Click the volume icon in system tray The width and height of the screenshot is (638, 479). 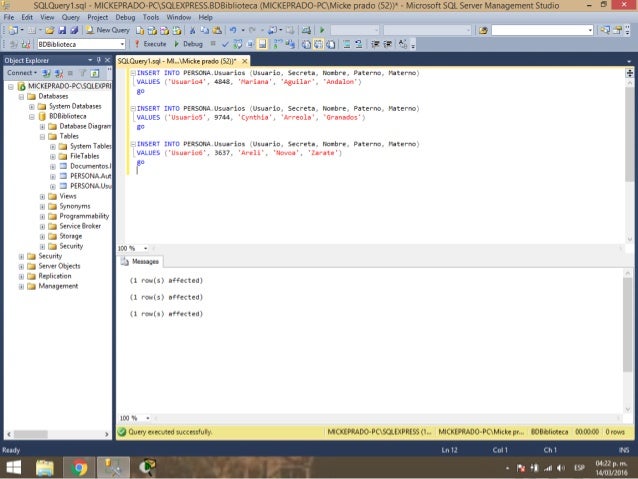[562, 468]
